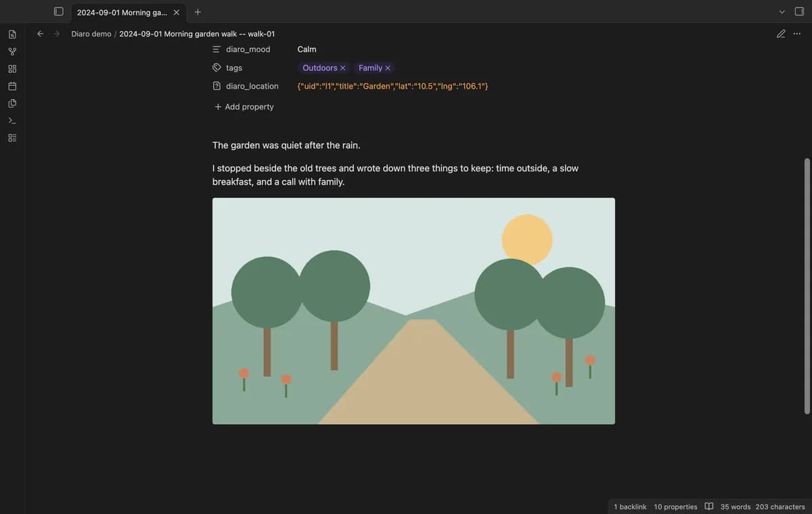Click the 203 characters counter
812x514 pixels.
click(780, 507)
